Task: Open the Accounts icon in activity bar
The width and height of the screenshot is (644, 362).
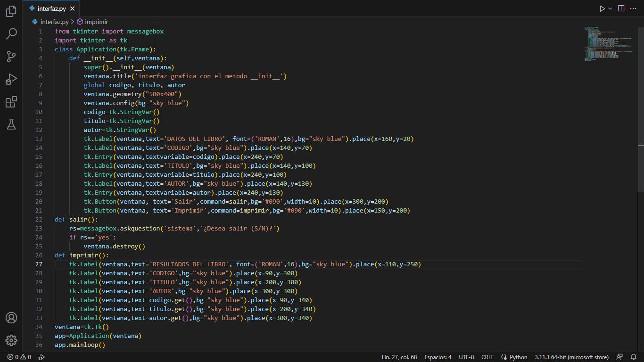Action: click(11, 318)
